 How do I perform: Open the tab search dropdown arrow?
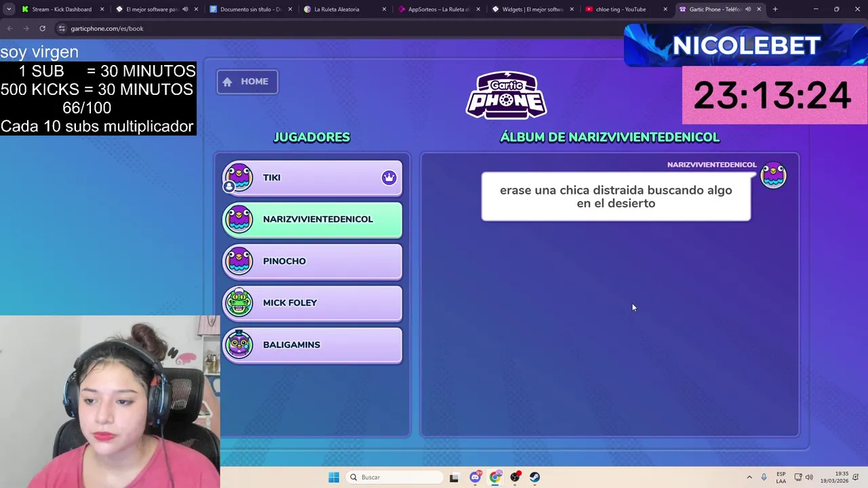(8, 9)
